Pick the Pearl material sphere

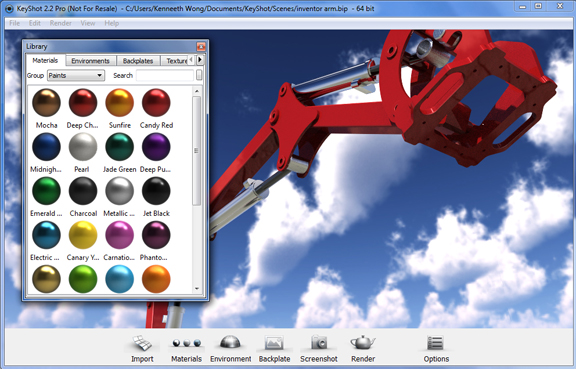(83, 147)
